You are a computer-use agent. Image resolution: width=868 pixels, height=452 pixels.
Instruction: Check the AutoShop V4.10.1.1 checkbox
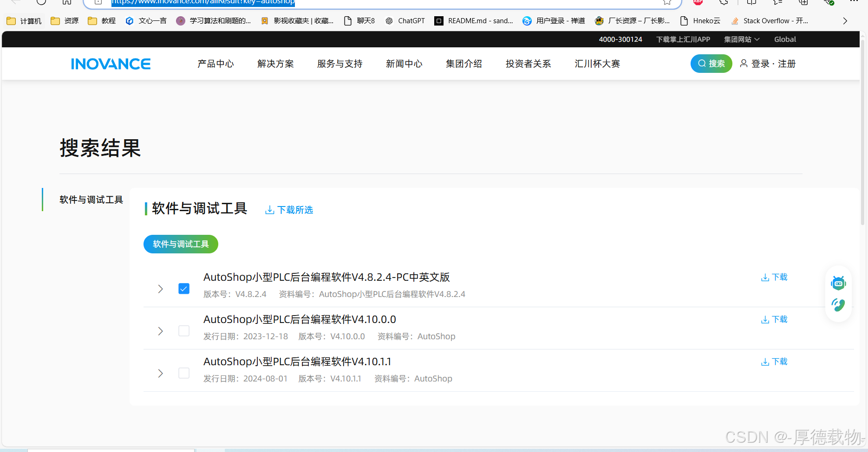click(x=184, y=373)
